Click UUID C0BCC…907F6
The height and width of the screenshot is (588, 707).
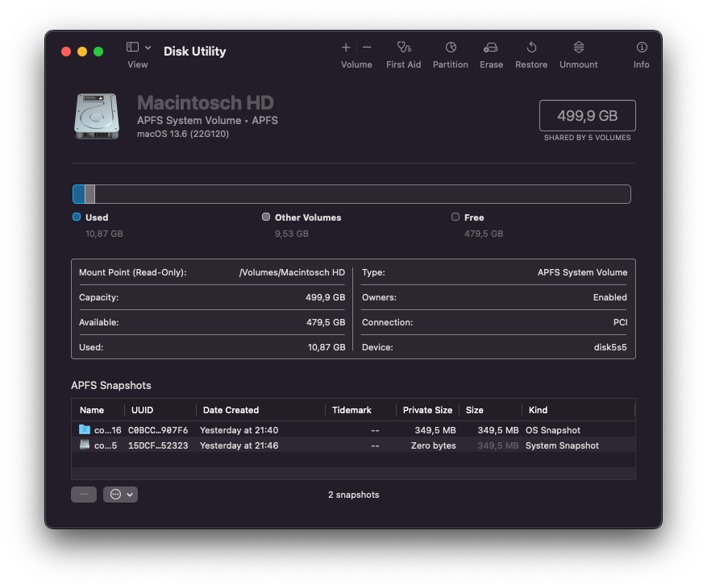158,430
